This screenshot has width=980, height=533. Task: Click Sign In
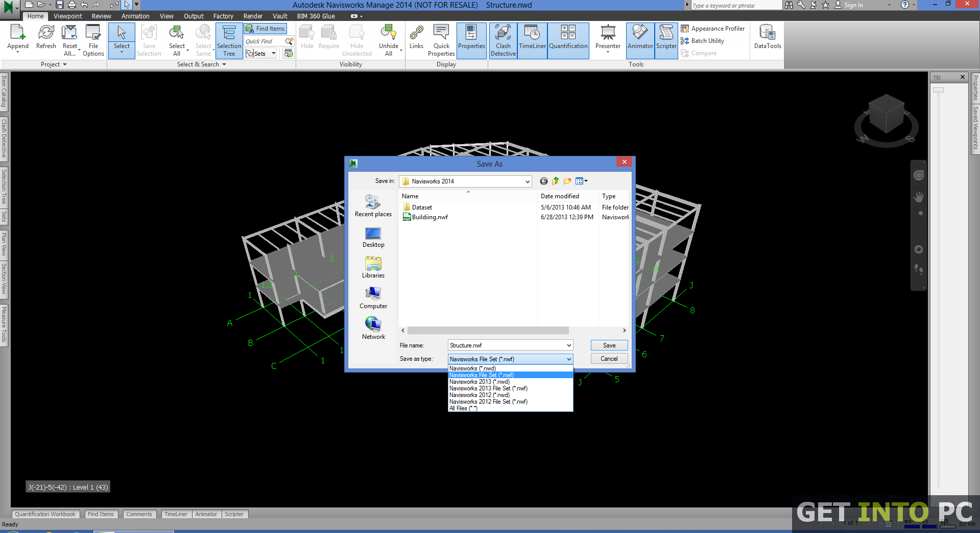(849, 5)
